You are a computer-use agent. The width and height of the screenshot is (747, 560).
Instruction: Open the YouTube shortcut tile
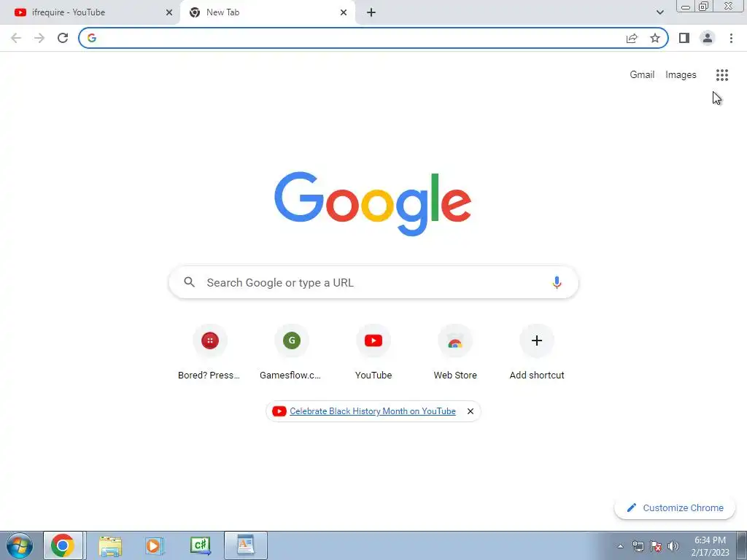click(x=373, y=352)
